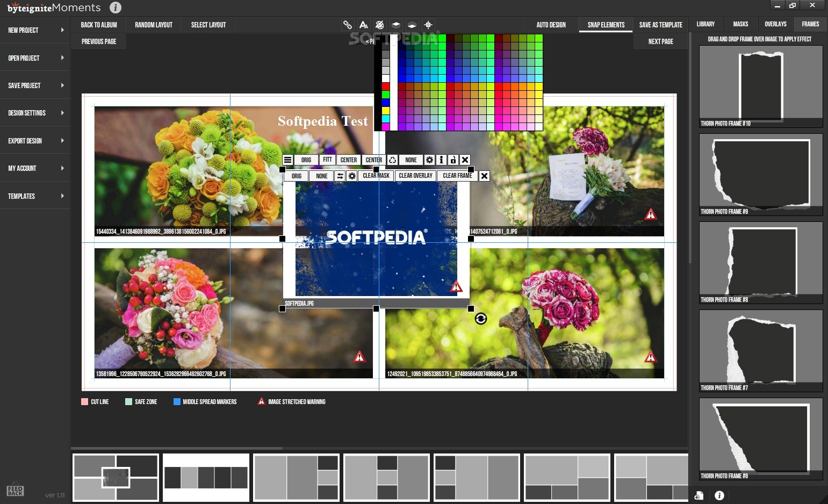The width and height of the screenshot is (828, 504).
Task: Select layout thumbnail with horizontal strip of squares
Action: (x=206, y=478)
